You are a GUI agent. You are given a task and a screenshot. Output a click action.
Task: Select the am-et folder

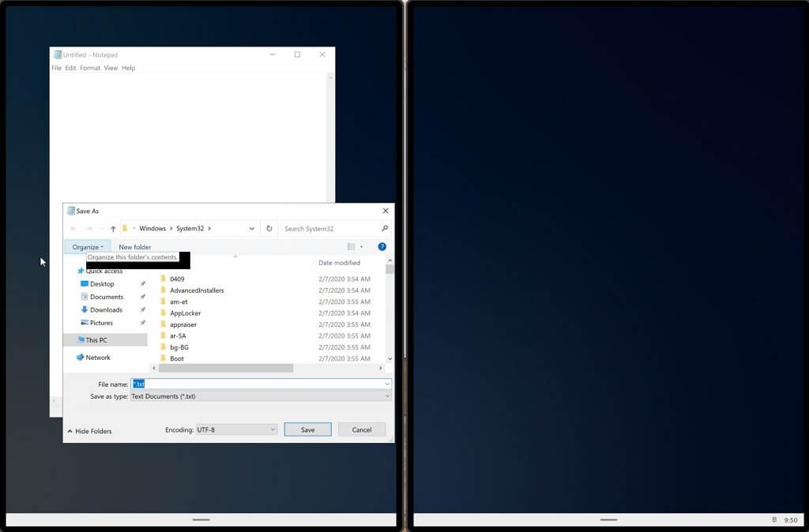click(179, 302)
